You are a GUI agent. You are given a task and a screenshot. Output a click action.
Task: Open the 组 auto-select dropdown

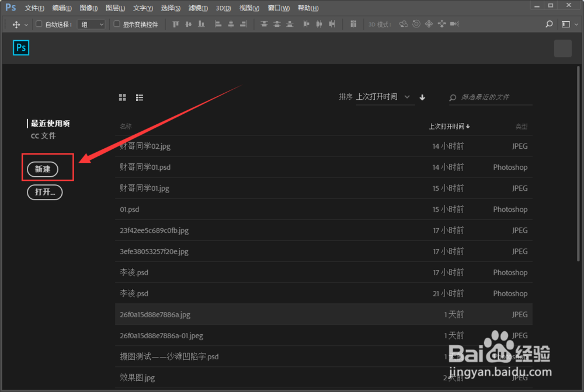tap(91, 24)
